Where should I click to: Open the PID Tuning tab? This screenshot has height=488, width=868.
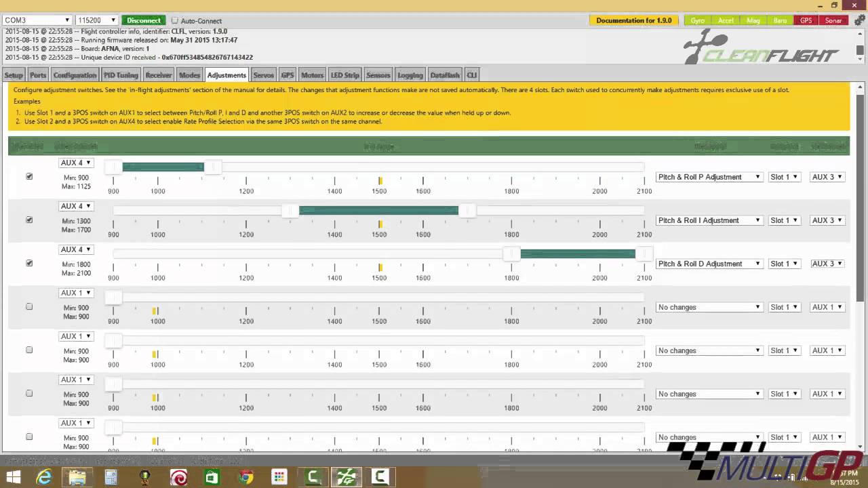point(121,75)
